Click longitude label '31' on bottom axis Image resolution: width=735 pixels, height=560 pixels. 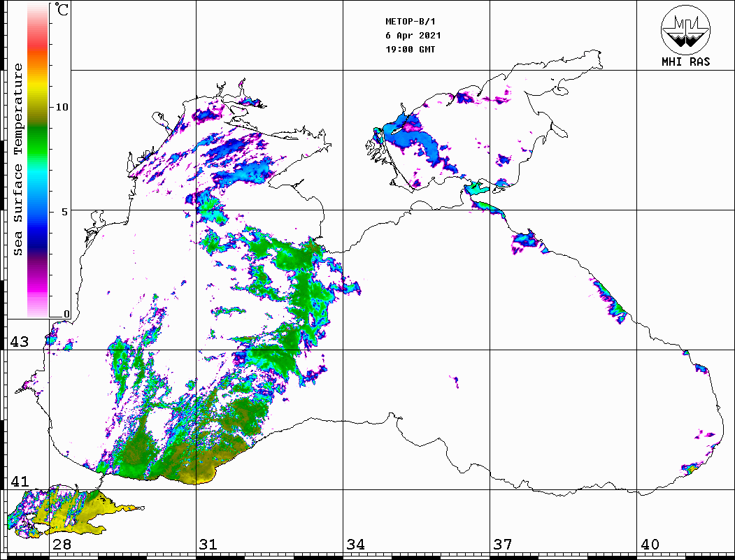208,544
